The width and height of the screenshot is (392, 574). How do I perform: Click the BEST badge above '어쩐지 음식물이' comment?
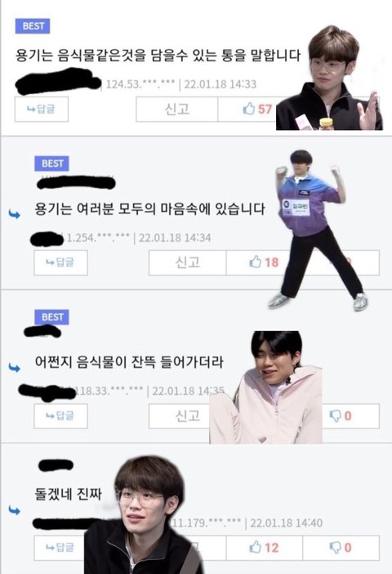point(52,317)
